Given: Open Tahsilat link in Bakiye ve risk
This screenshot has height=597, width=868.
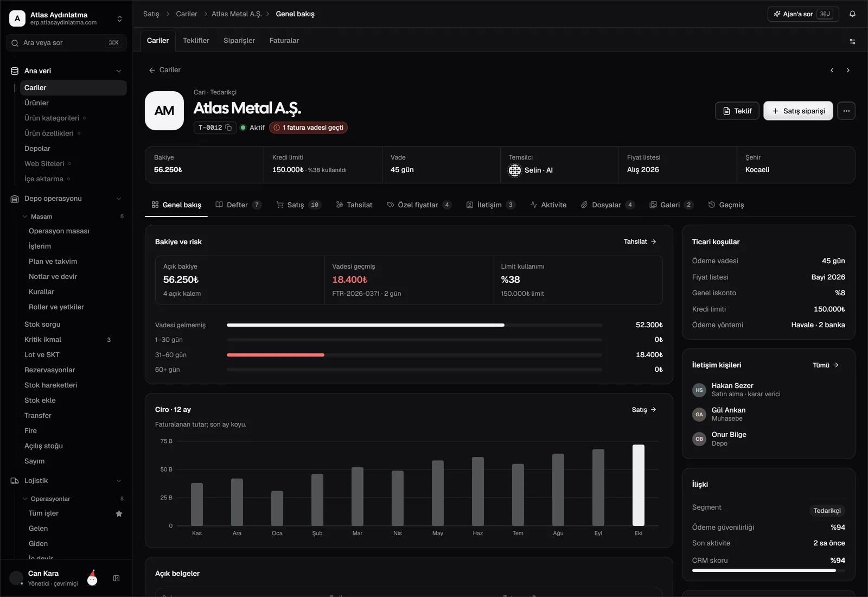Looking at the screenshot, I should (640, 242).
